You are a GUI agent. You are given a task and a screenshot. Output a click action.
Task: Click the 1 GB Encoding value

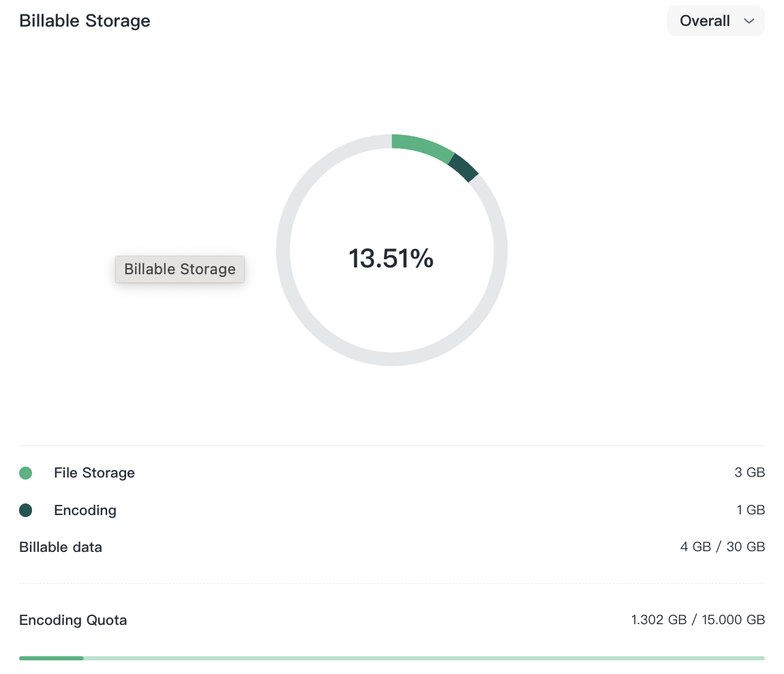point(750,510)
